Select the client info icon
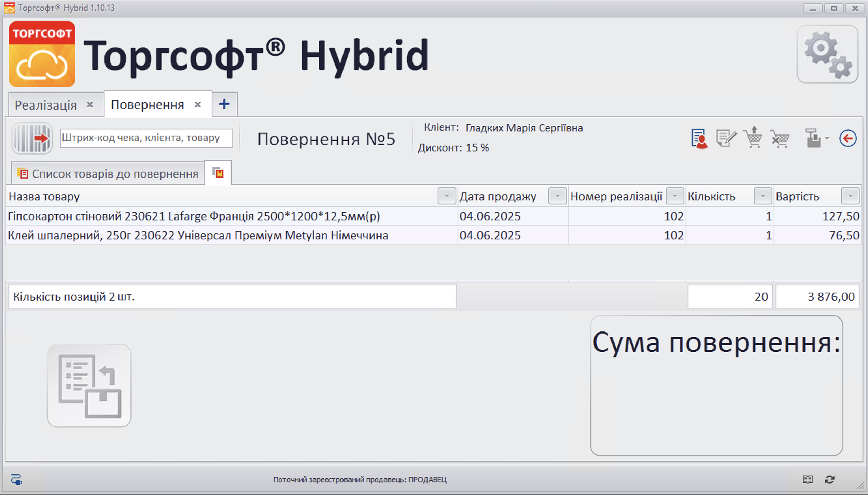This screenshot has width=868, height=495. [699, 138]
